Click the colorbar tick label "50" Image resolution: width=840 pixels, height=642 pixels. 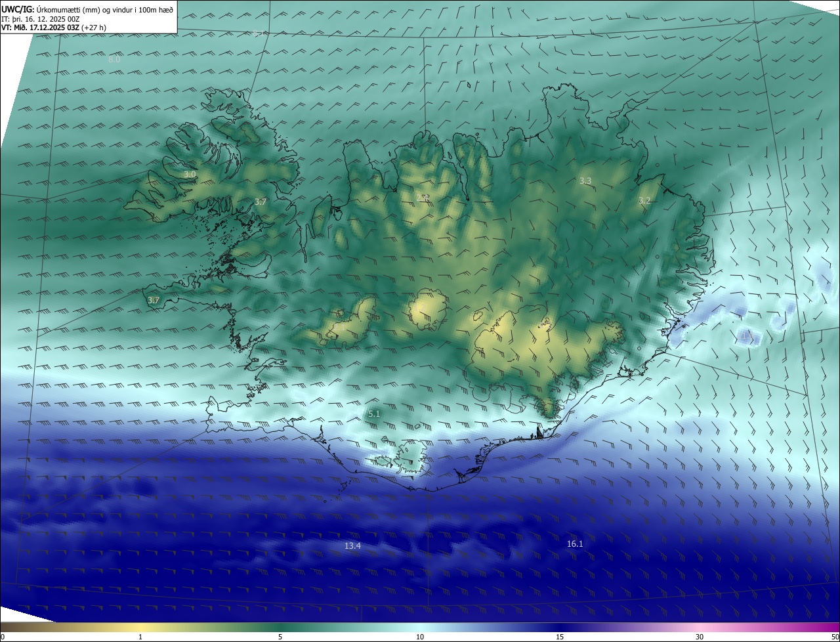tap(835, 637)
